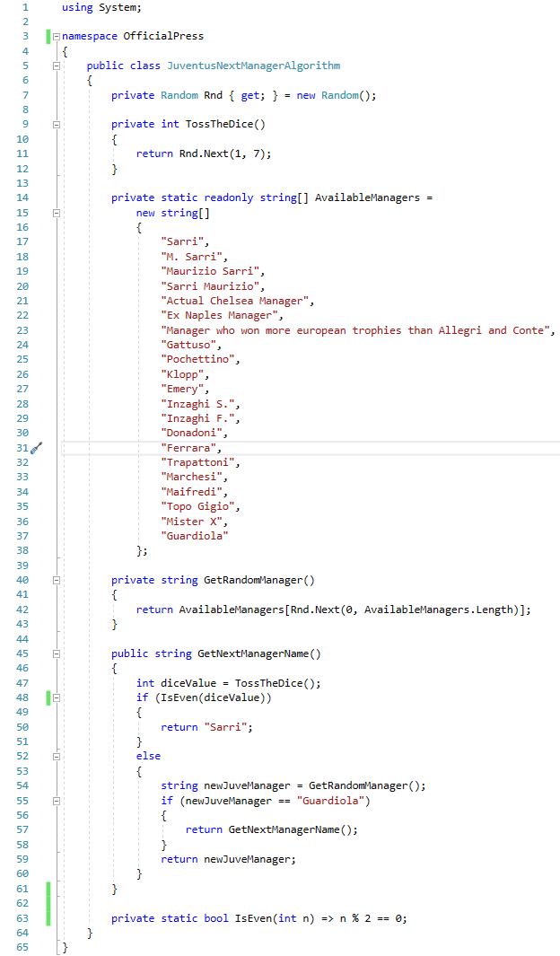Click the "Manager who won more european trophies" string
Image resolution: width=560 pixels, height=956 pixels.
(355, 330)
